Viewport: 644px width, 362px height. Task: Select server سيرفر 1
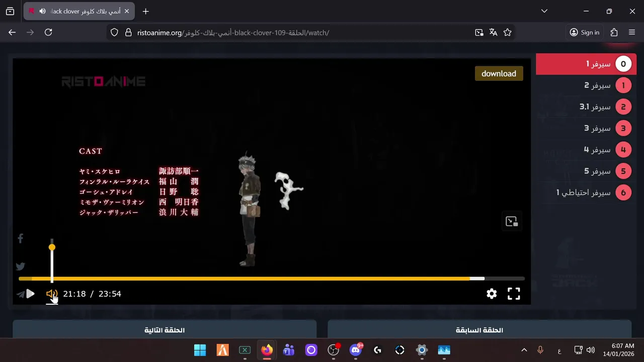(586, 64)
